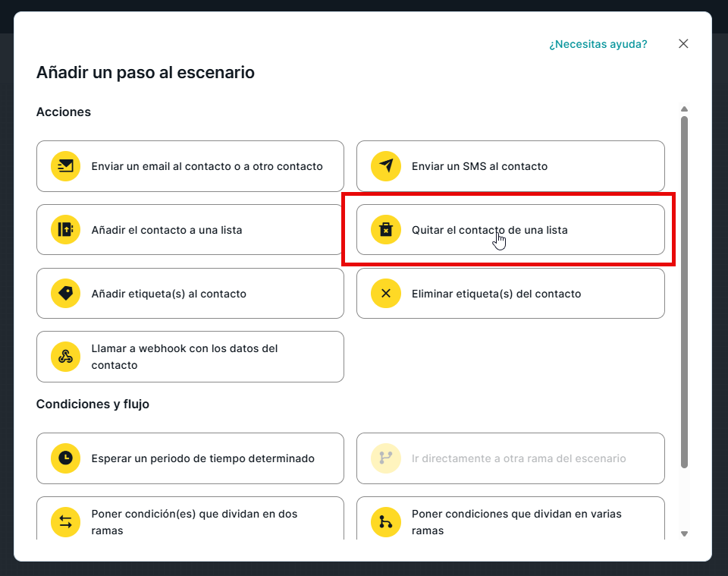Click the clock wait icon
Viewport: 728px width, 576px height.
click(66, 458)
